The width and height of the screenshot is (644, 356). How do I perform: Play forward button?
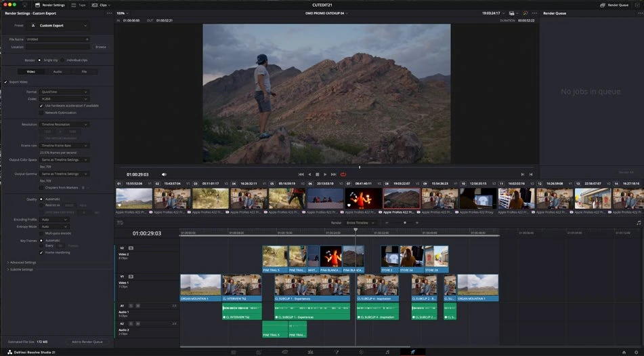[x=325, y=174]
